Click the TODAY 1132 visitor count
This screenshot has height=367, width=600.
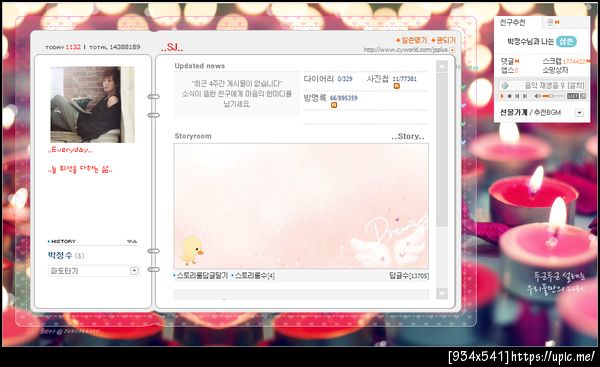pos(63,47)
